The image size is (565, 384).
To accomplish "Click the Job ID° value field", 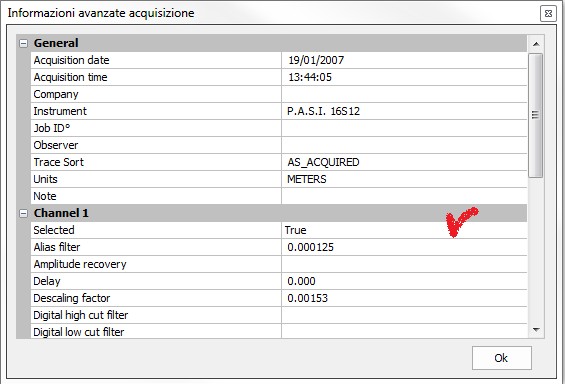I will tap(404, 128).
